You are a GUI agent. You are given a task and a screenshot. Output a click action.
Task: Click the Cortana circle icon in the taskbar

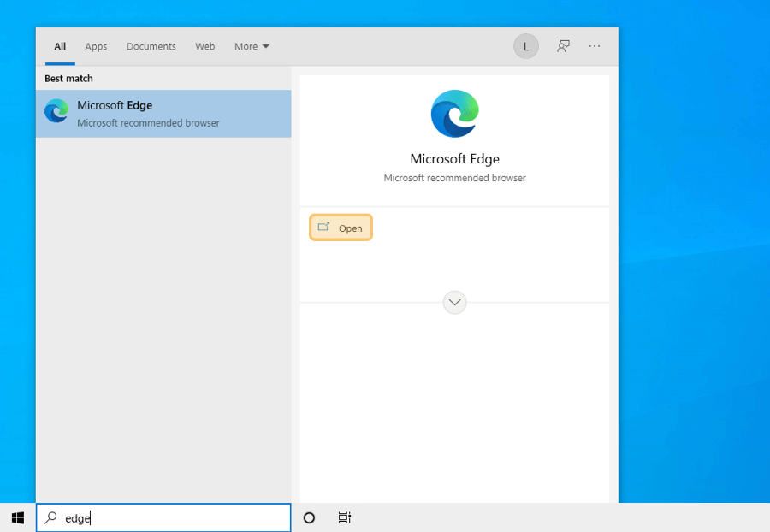click(x=309, y=517)
